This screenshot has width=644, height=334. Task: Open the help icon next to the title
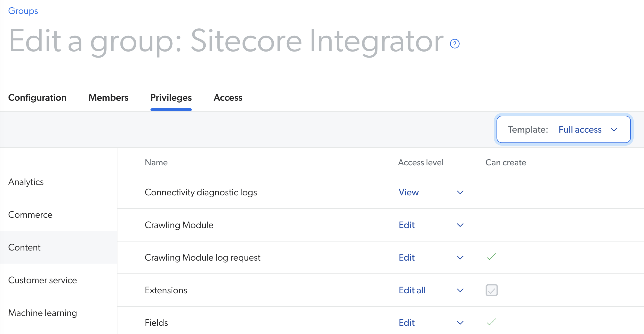point(454,43)
